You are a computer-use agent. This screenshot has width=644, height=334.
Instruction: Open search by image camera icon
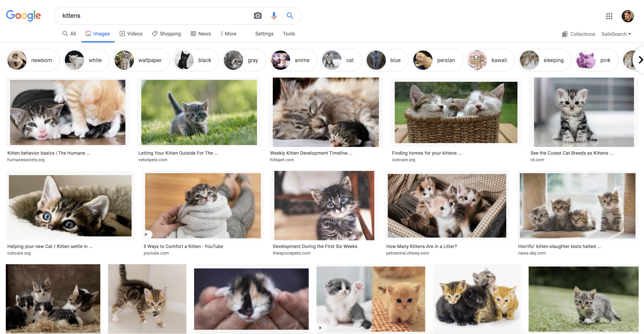pyautogui.click(x=258, y=15)
